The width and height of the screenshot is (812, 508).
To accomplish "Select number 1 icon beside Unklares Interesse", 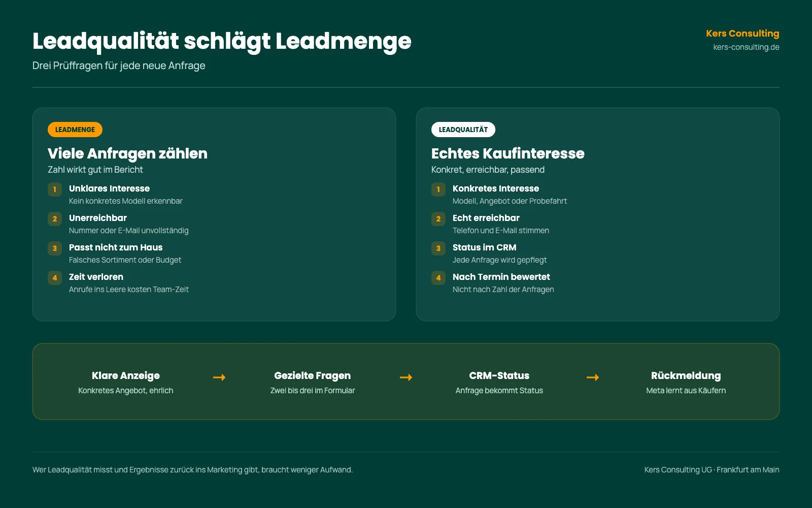I will click(x=55, y=189).
